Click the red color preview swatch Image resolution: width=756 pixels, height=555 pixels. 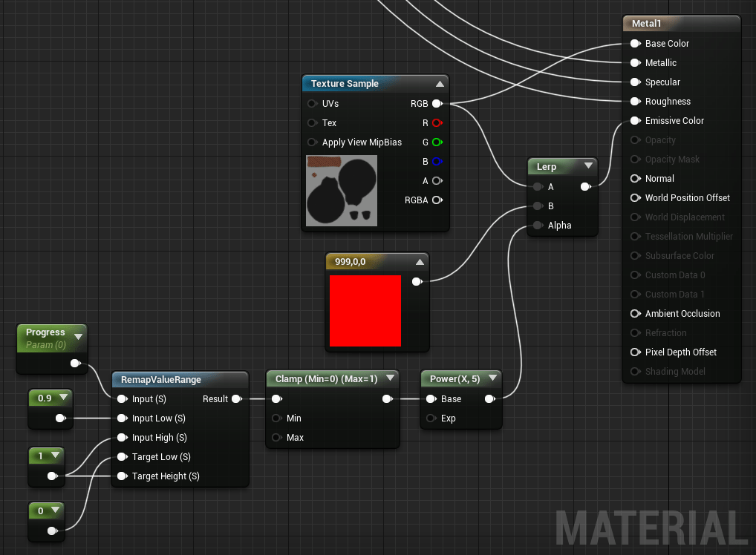tap(365, 311)
